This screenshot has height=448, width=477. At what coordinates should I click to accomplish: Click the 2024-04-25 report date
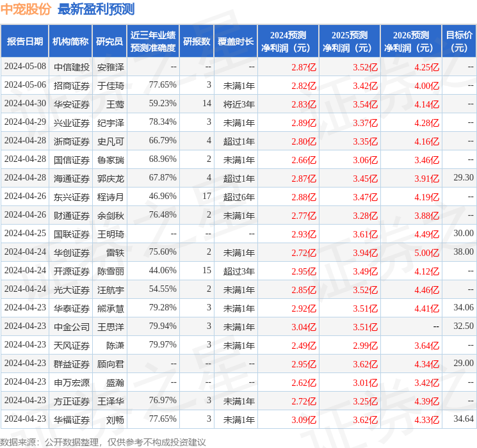click(x=25, y=233)
